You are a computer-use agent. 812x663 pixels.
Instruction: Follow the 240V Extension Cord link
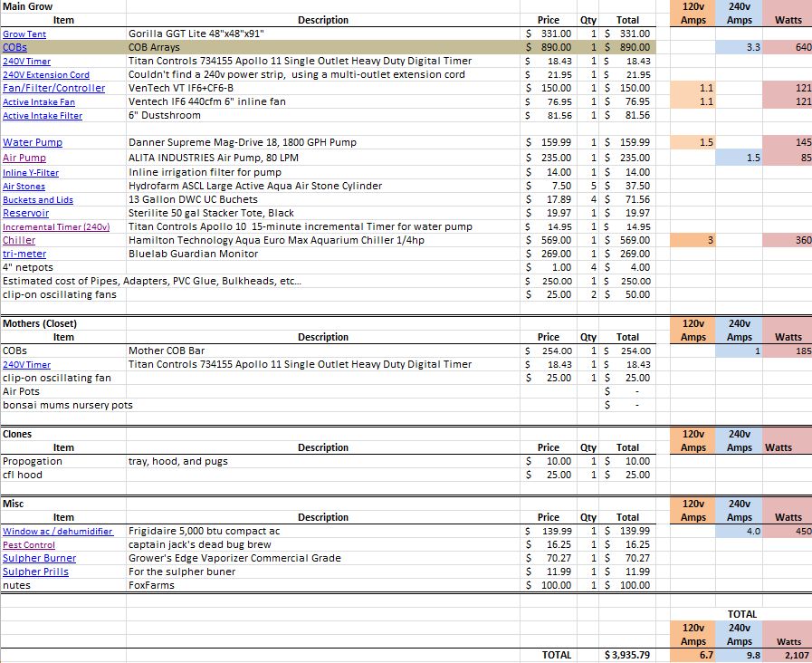click(x=46, y=75)
